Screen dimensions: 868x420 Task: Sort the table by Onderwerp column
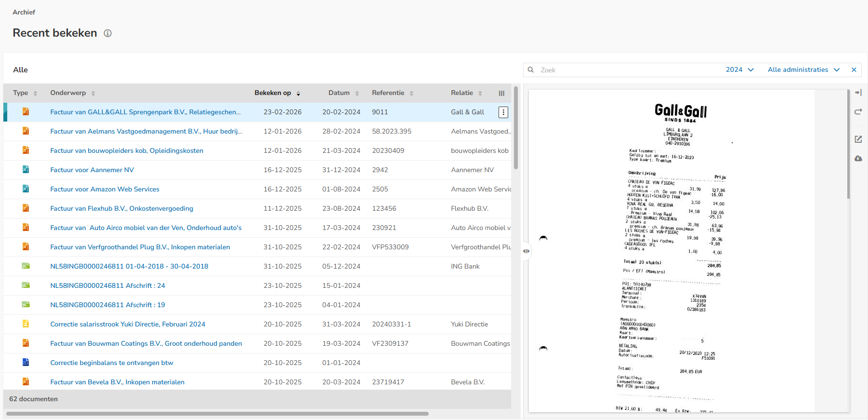click(73, 93)
